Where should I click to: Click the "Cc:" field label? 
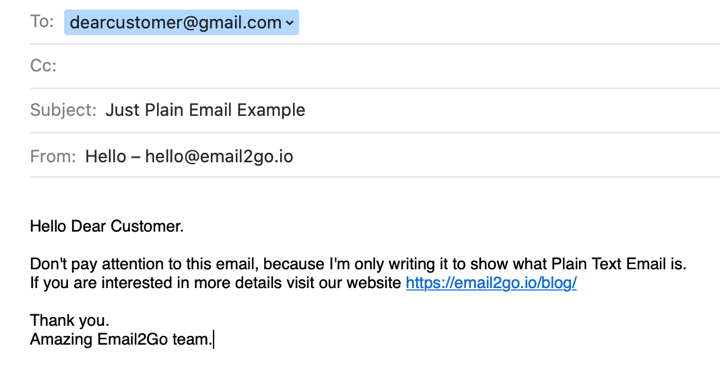(43, 66)
